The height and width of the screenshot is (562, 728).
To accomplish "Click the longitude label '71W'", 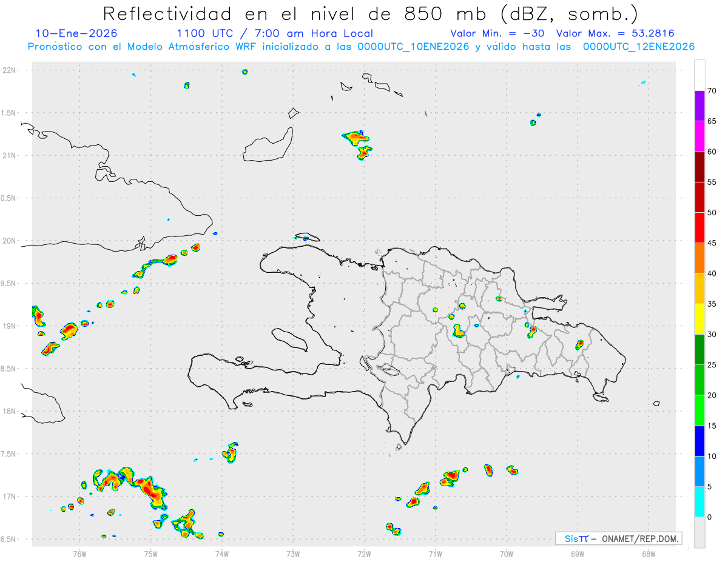I will (435, 554).
